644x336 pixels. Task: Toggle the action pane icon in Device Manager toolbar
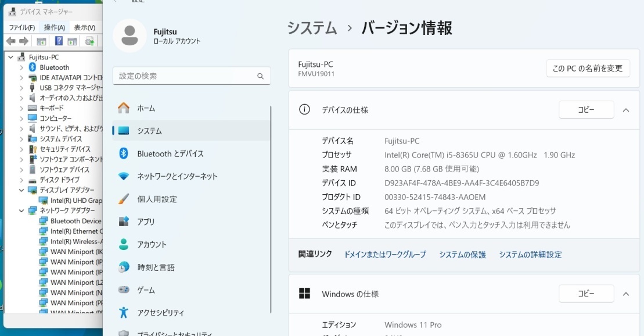pyautogui.click(x=72, y=41)
